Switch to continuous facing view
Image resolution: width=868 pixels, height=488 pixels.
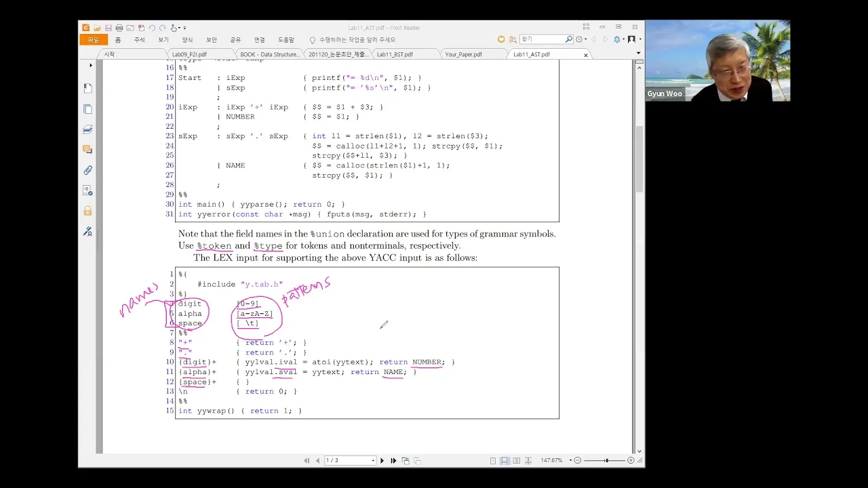[528, 461]
